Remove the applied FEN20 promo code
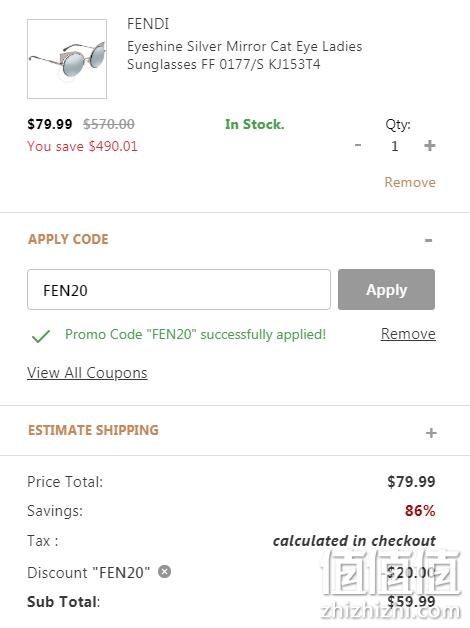The width and height of the screenshot is (470, 628). click(x=408, y=334)
